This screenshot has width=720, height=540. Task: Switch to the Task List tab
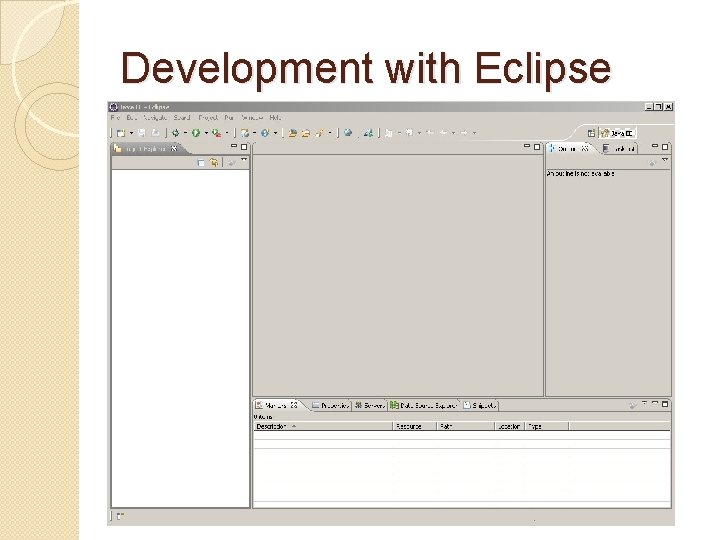pos(619,148)
